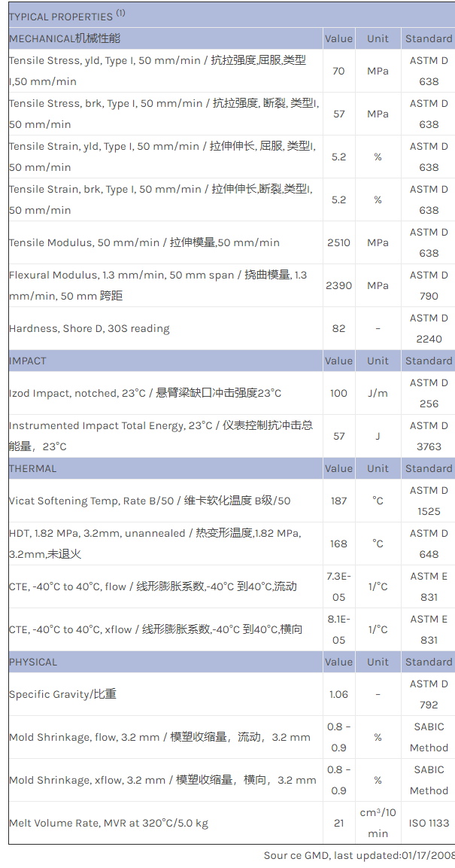Click the IMPACT section header

(x=28, y=361)
